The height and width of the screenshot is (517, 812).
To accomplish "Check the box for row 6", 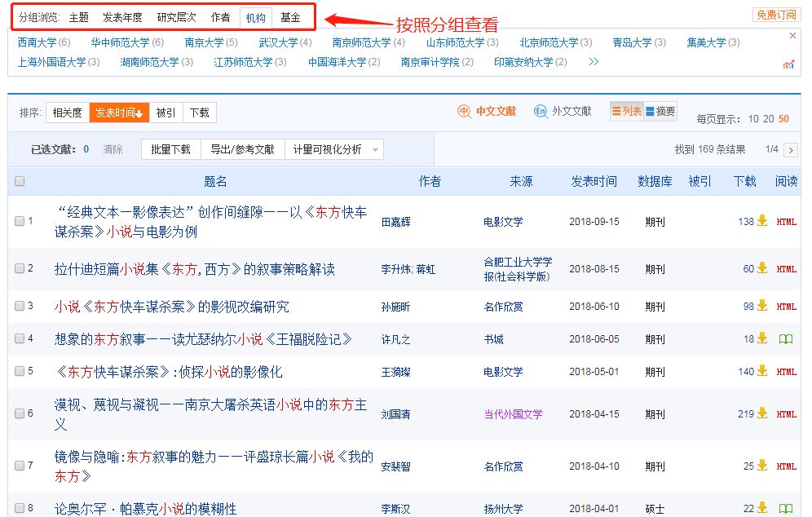I will coord(20,413).
